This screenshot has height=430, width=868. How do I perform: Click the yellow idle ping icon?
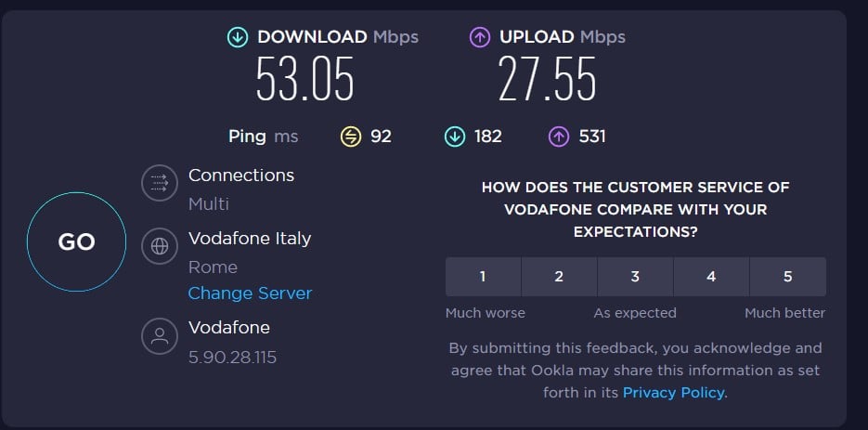click(350, 137)
